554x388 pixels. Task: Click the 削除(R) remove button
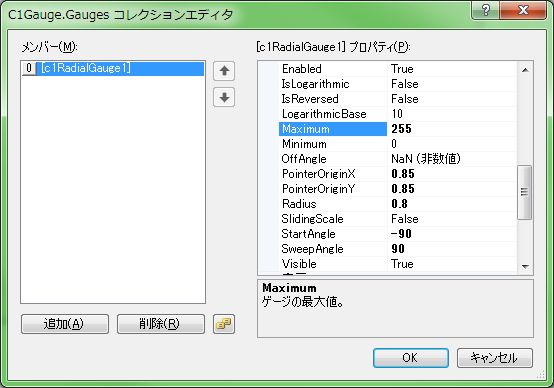[x=161, y=324]
